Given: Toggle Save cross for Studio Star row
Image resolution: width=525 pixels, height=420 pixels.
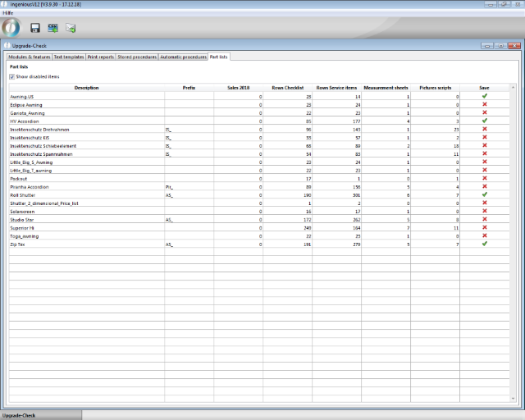Looking at the screenshot, I should tap(484, 219).
